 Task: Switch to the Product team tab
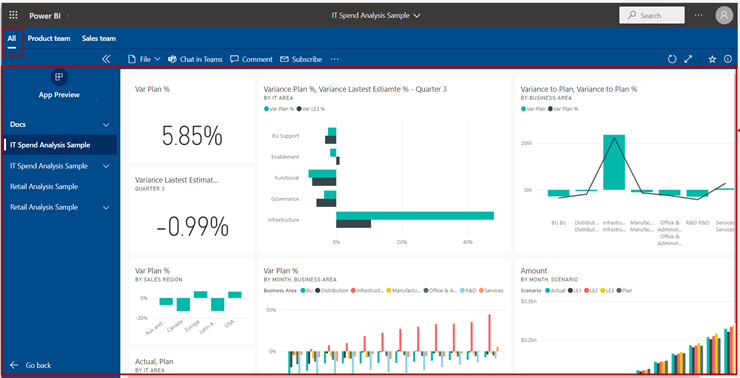(49, 38)
